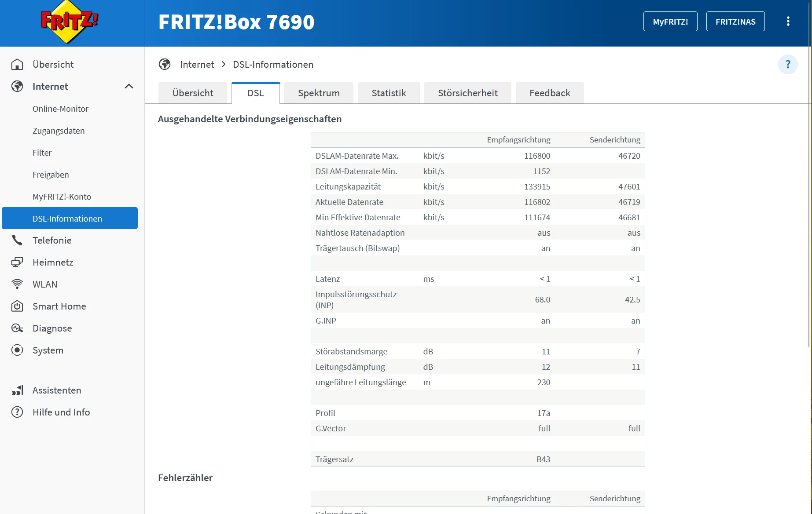Open Assistenten in the sidebar
The height and width of the screenshot is (514, 812).
click(x=57, y=390)
